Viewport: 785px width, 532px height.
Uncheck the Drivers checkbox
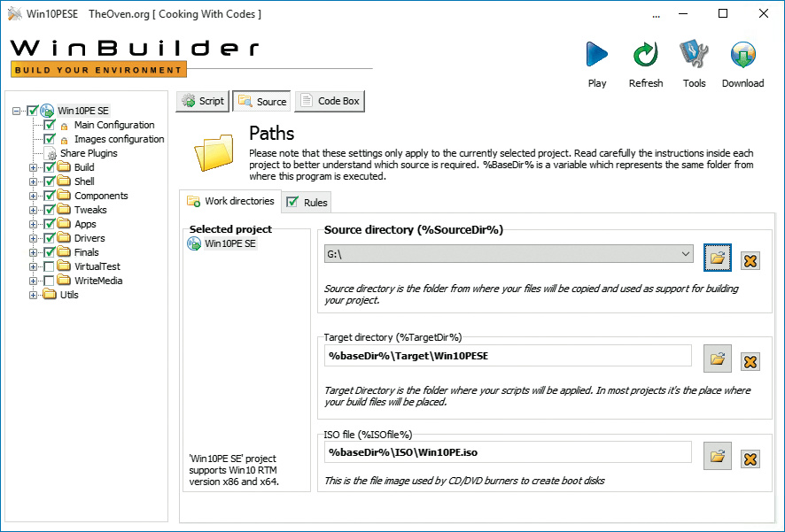pos(49,238)
